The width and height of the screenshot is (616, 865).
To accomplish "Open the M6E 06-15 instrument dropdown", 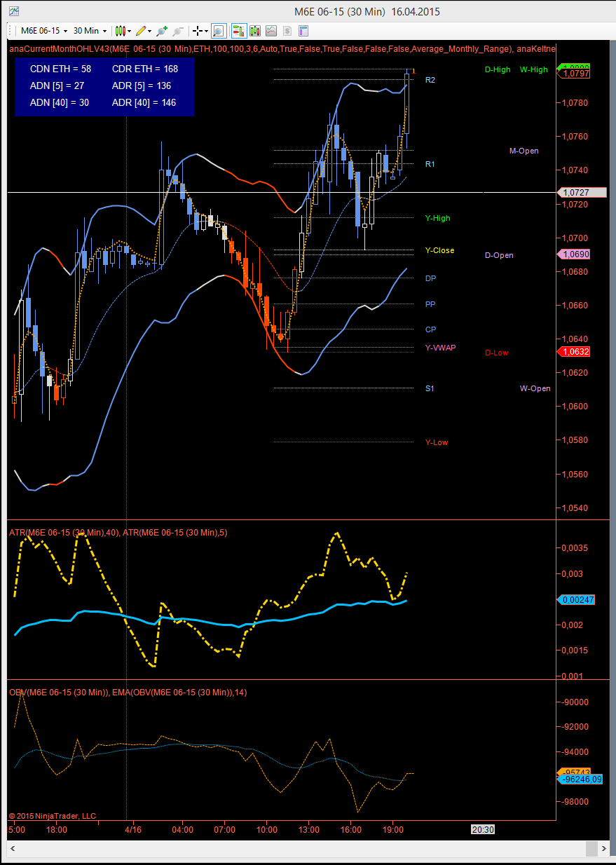I will 43,31.
